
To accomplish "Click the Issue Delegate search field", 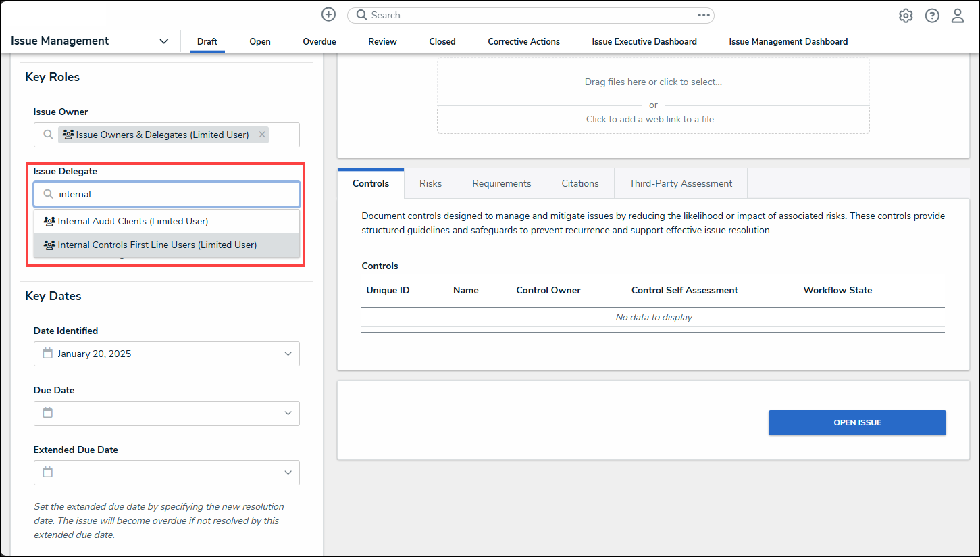I will [x=176, y=194].
